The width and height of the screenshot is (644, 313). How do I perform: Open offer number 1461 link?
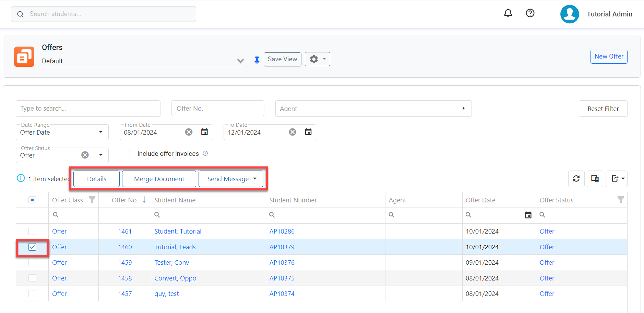125,231
